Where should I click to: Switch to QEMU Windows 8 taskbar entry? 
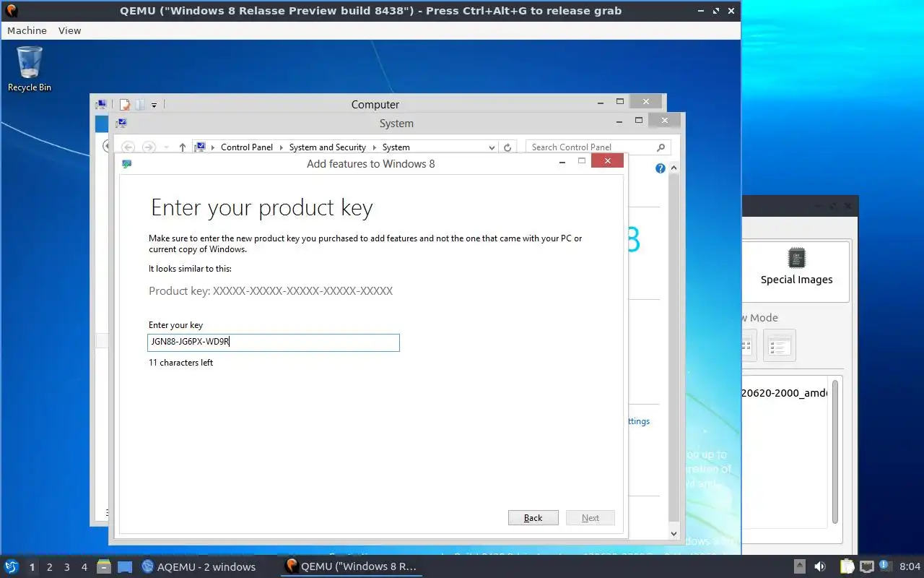(x=351, y=566)
